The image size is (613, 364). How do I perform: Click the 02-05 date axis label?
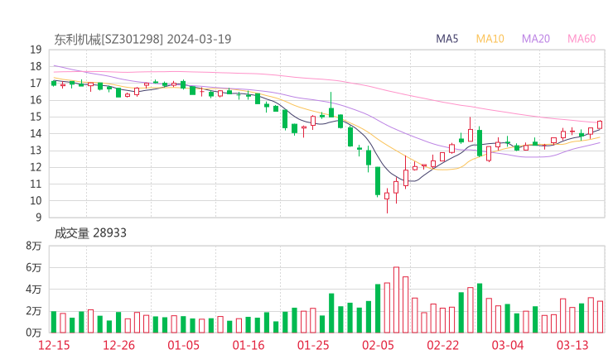coord(378,345)
